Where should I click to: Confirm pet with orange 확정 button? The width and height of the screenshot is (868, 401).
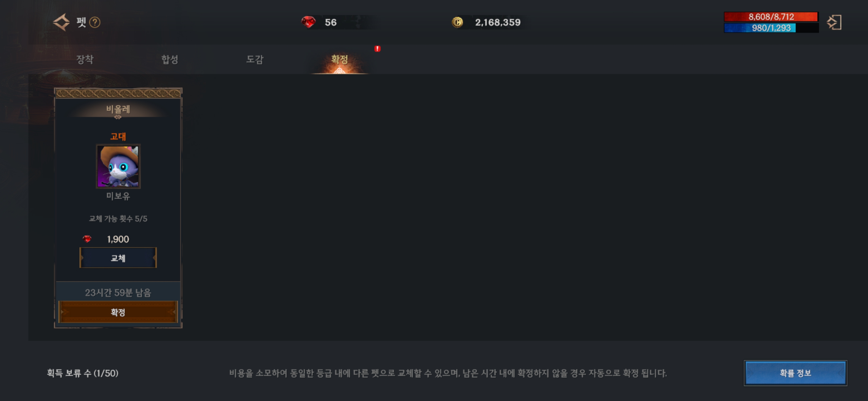coord(118,312)
